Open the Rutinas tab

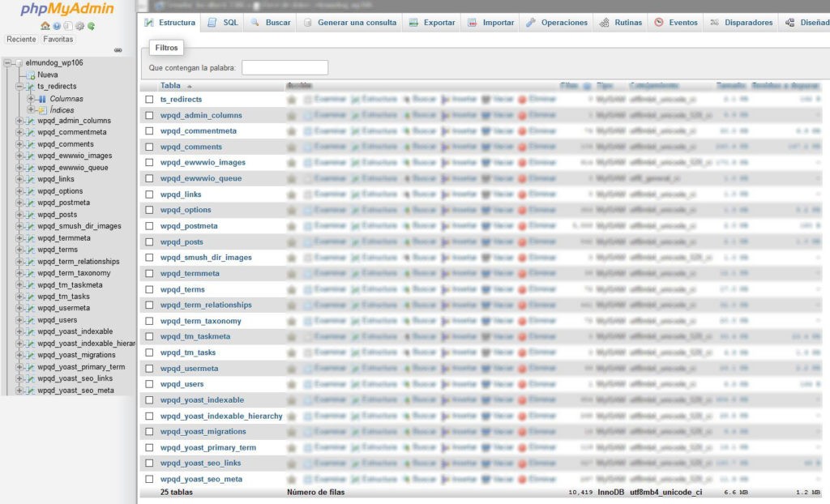click(x=621, y=23)
